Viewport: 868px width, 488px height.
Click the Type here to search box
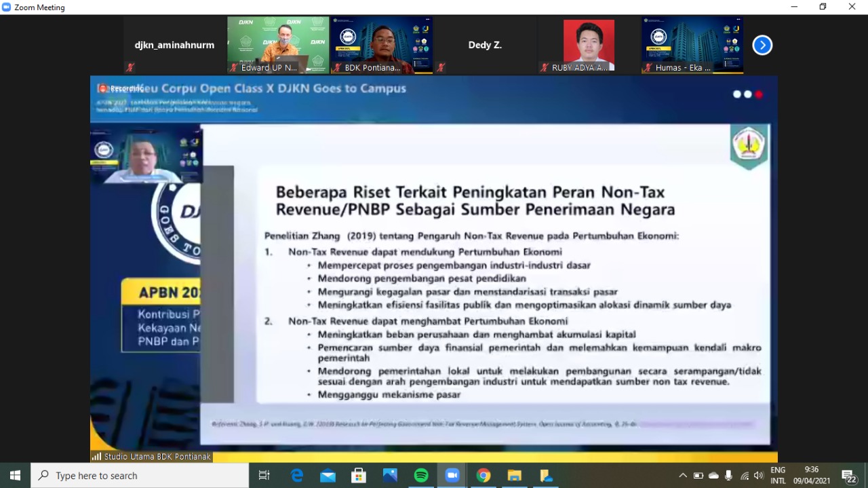(140, 476)
